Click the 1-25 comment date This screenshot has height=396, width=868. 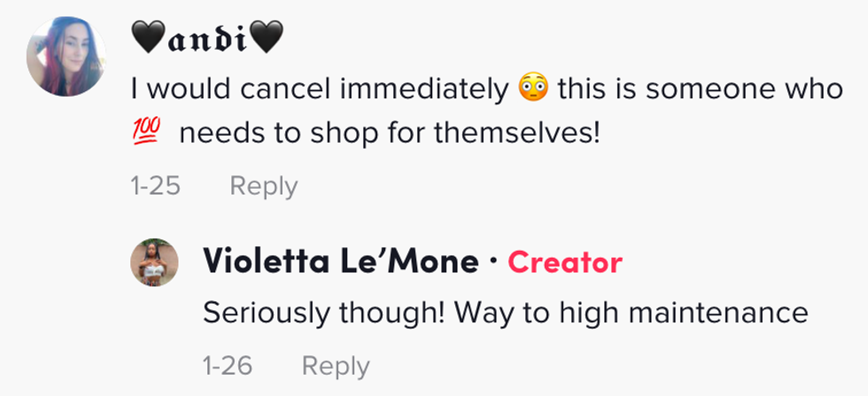[155, 186]
